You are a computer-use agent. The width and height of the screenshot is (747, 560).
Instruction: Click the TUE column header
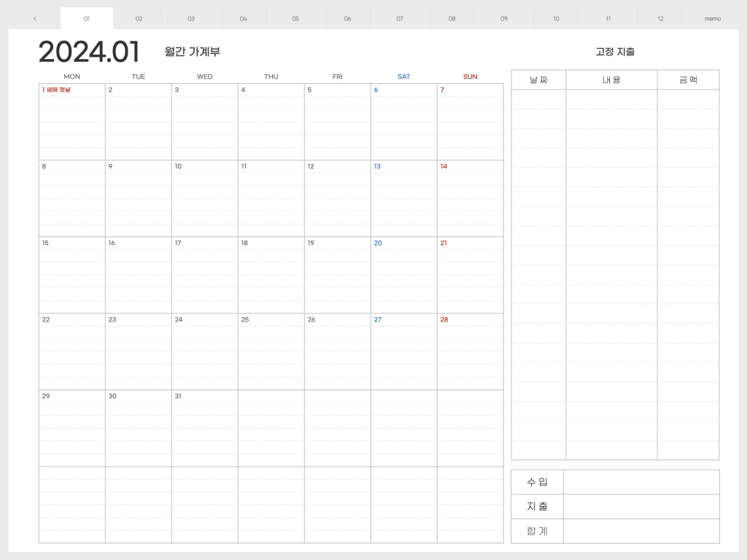coord(138,76)
